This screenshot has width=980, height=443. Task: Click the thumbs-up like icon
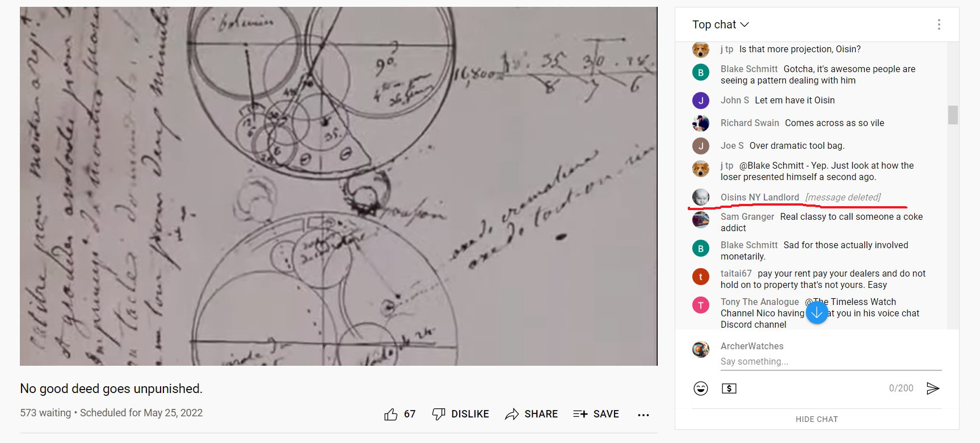coord(391,414)
